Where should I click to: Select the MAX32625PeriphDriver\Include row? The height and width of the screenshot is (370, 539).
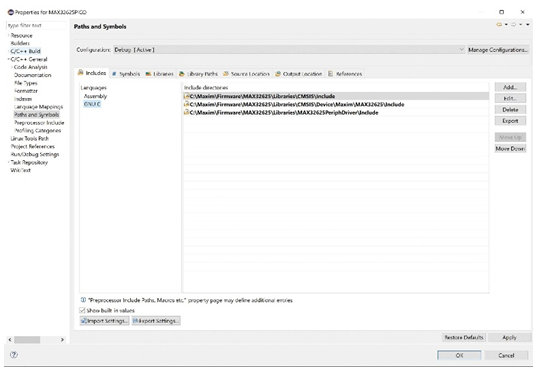click(336, 112)
